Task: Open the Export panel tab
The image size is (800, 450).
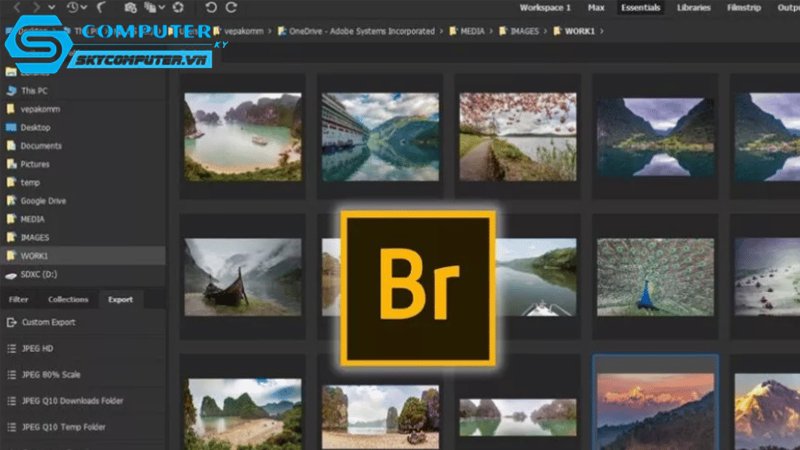Action: point(120,299)
